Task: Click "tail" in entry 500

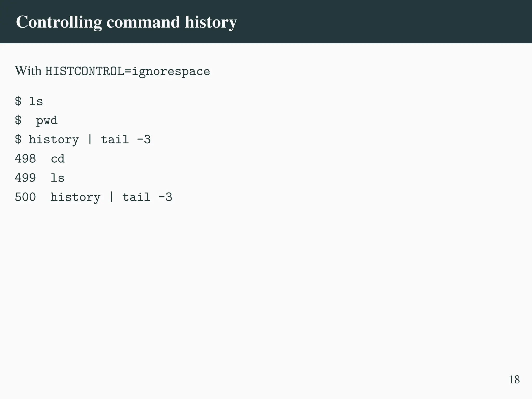Action: (x=136, y=197)
